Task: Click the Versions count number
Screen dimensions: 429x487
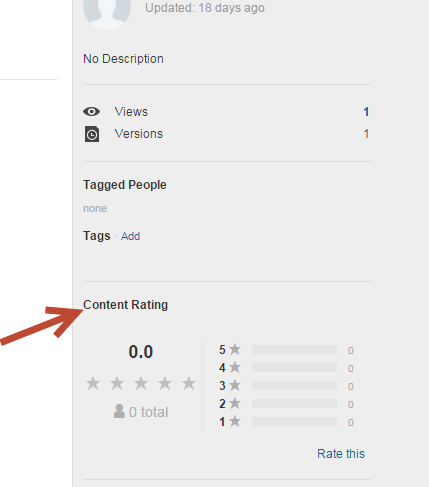Action: point(366,134)
